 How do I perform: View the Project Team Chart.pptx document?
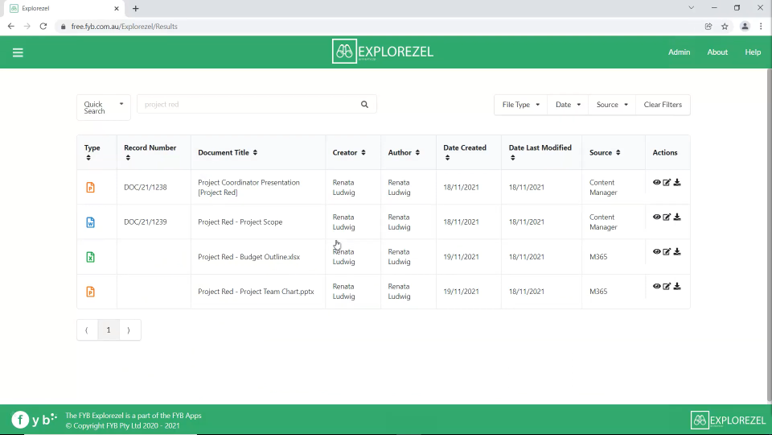pos(656,286)
